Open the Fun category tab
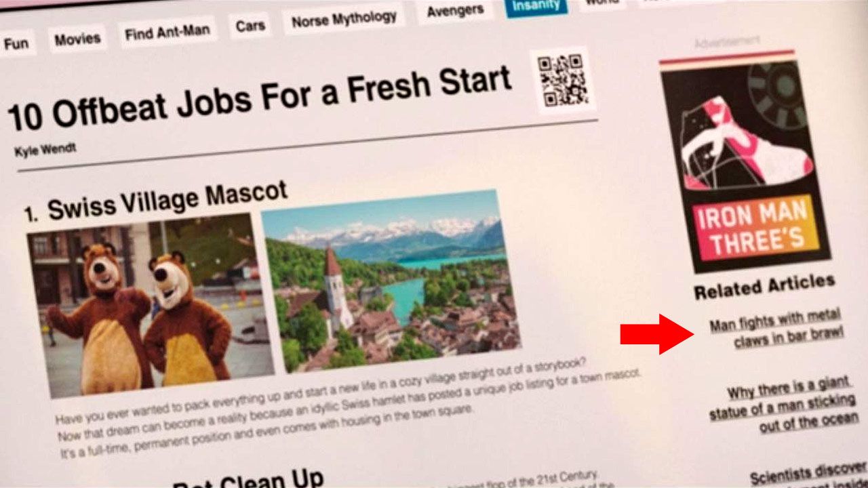Image resolution: width=868 pixels, height=488 pixels. 15,44
